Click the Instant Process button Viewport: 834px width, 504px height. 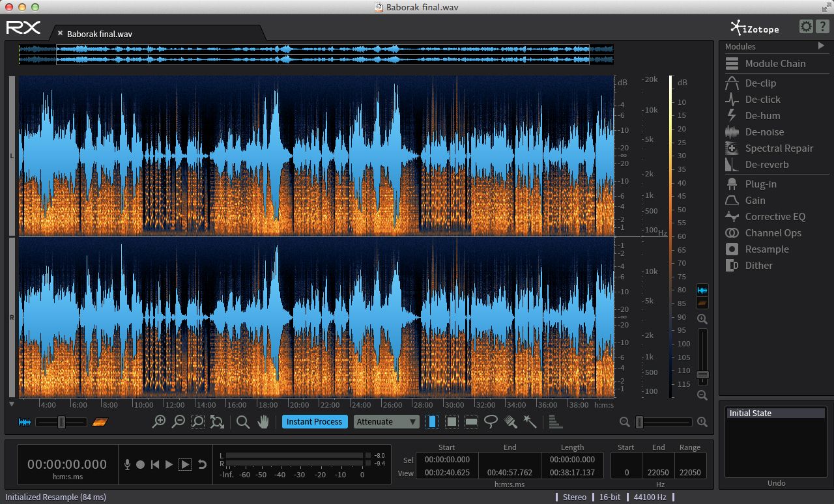314,422
